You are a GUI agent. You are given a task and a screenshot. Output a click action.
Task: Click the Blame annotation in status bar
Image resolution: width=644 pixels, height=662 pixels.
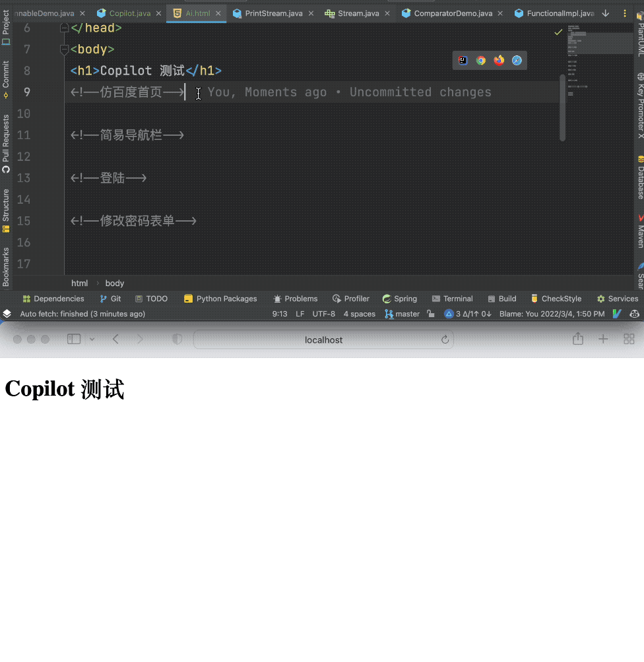pyautogui.click(x=552, y=314)
